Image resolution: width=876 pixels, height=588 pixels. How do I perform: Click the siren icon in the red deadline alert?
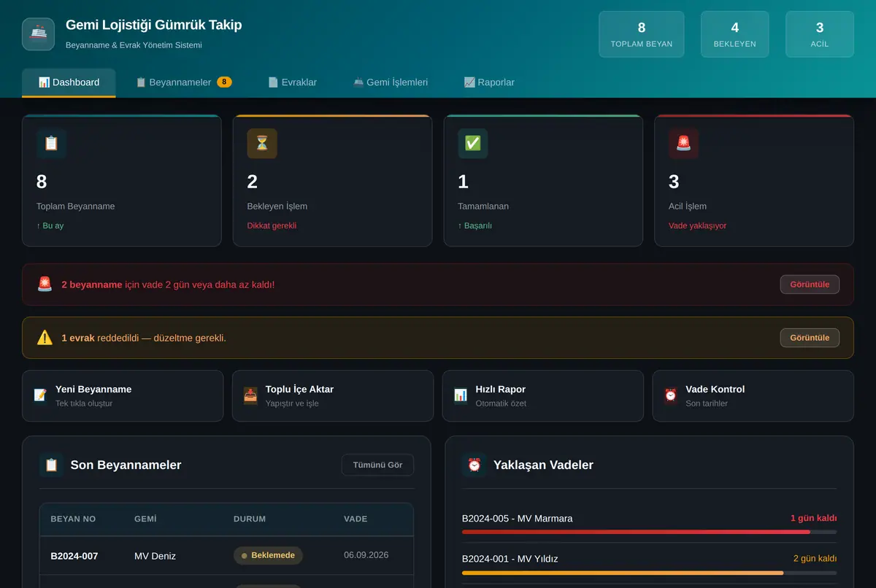tap(45, 284)
